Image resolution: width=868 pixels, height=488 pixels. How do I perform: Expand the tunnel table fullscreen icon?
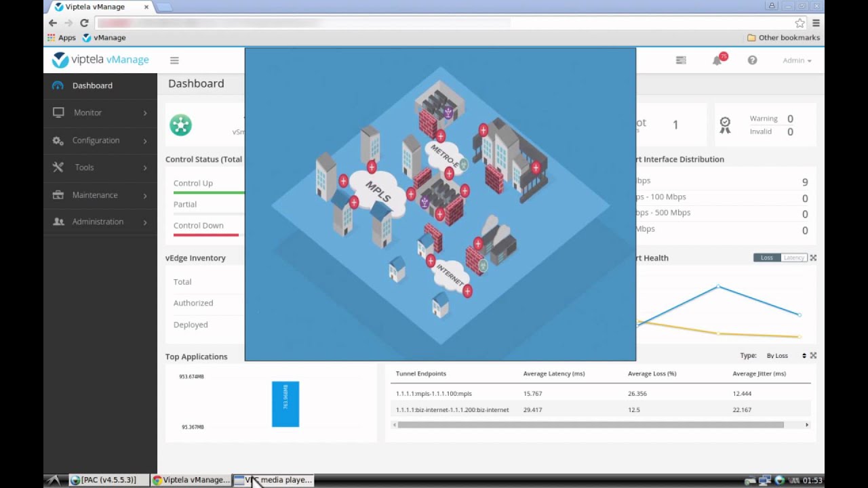813,355
